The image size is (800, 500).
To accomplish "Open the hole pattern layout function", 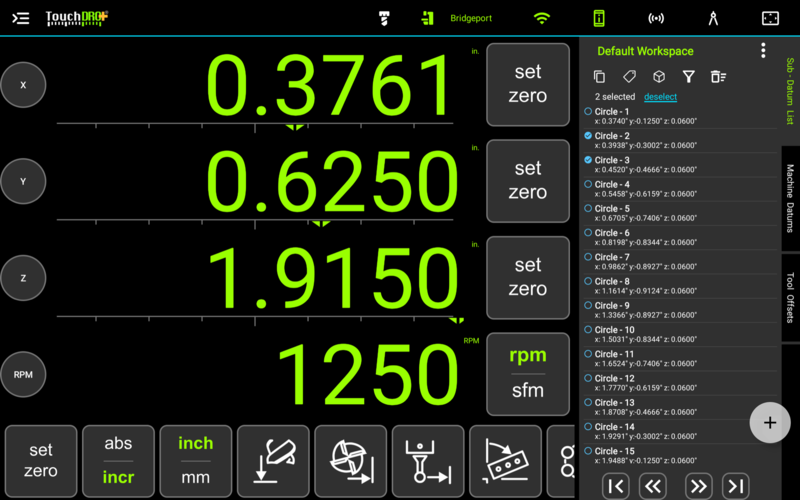I will point(506,461).
